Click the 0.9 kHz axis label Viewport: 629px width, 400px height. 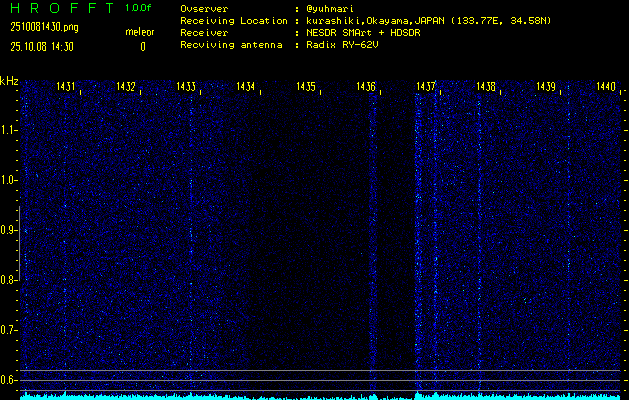click(8, 230)
